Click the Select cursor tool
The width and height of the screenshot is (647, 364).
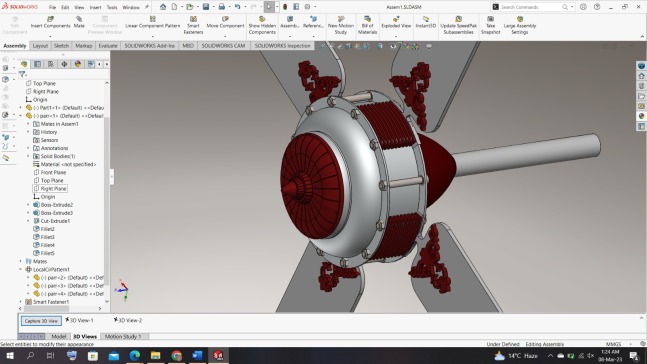click(269, 7)
